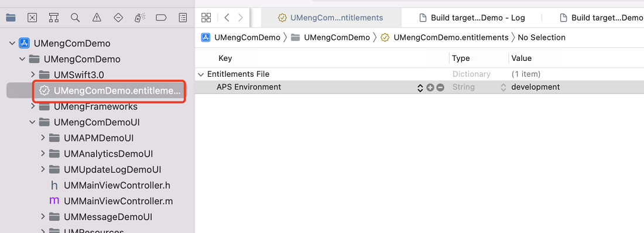Switch to the first Build target Log tab
The height and width of the screenshot is (233, 644).
472,18
